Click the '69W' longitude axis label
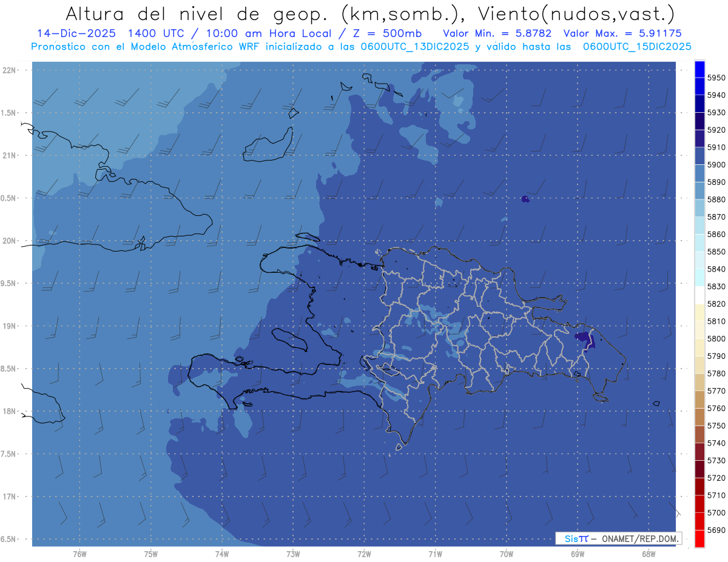 click(x=578, y=554)
